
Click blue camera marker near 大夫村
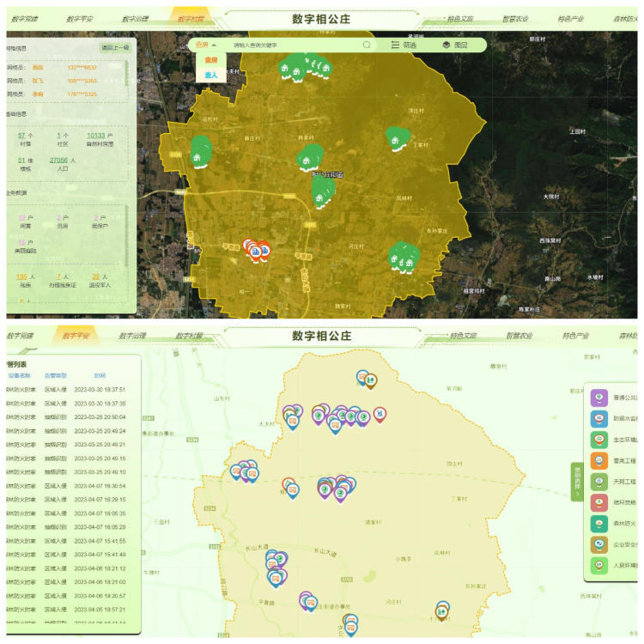[293, 422]
